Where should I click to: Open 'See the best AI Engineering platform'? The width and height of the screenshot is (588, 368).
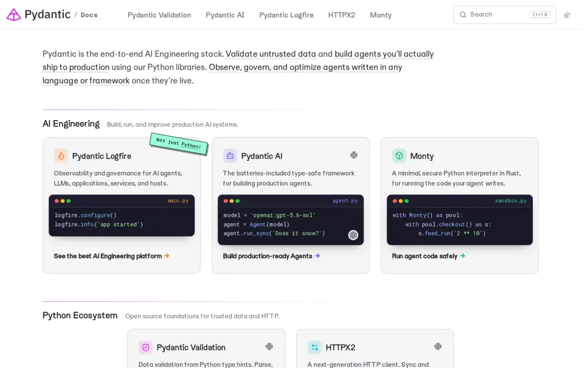pyautogui.click(x=111, y=256)
